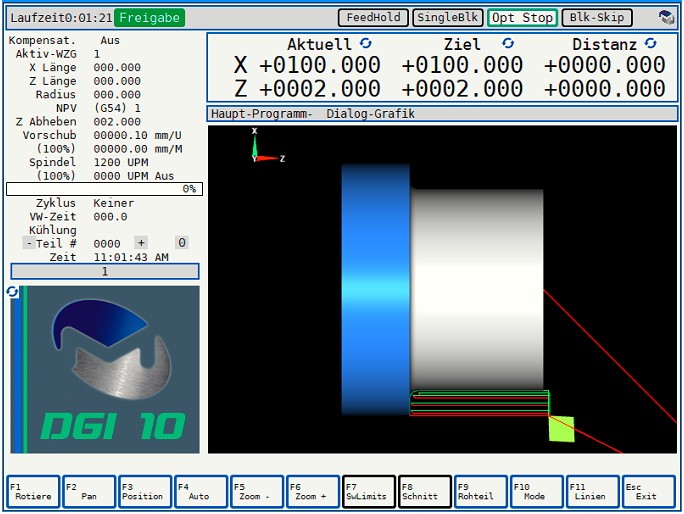Toggle the Opt Stop option
684x514 pixels.
[522, 17]
